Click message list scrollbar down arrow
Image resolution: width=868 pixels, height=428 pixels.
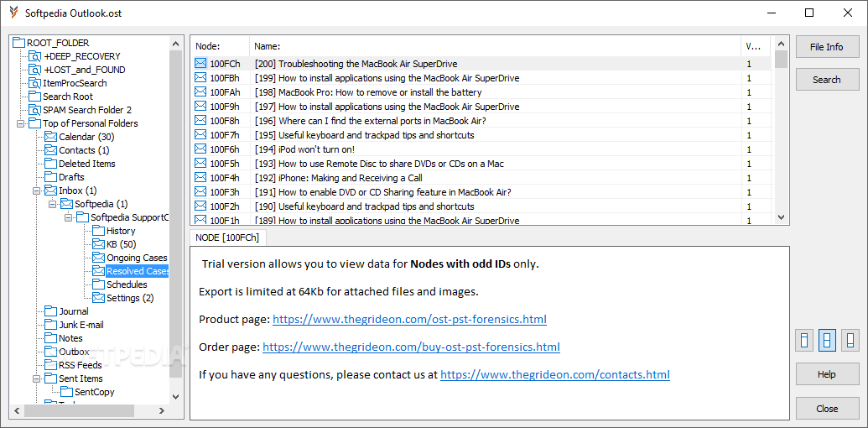(781, 217)
